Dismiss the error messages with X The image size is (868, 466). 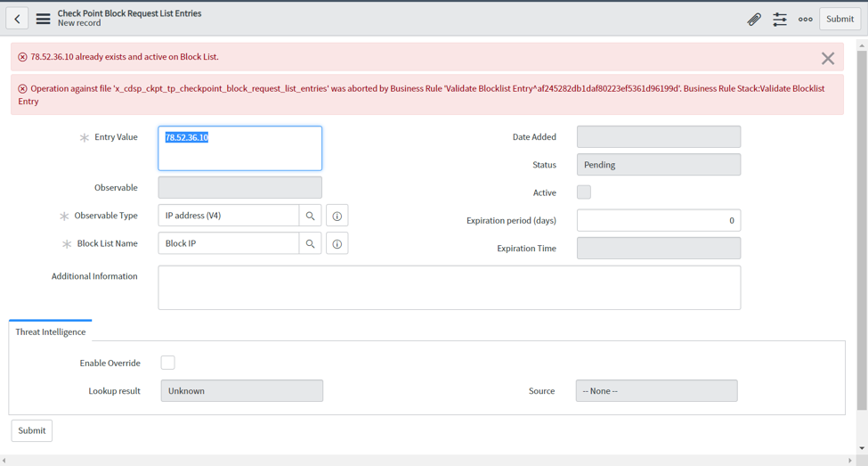coord(828,58)
